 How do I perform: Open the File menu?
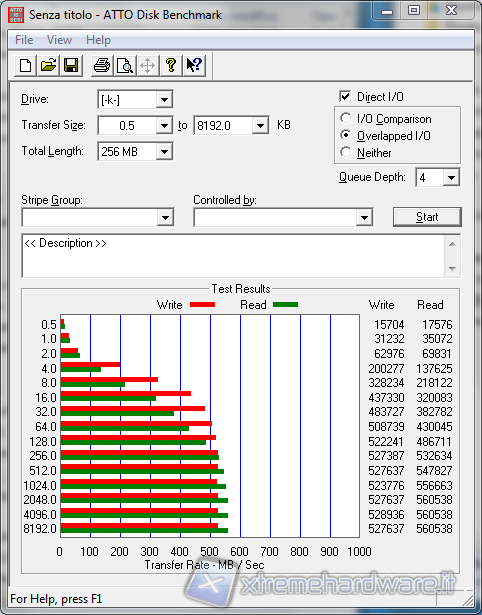[x=24, y=40]
